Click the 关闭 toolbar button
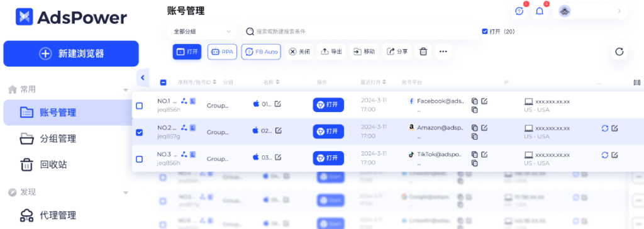Image resolution: width=644 pixels, height=229 pixels. pyautogui.click(x=299, y=52)
